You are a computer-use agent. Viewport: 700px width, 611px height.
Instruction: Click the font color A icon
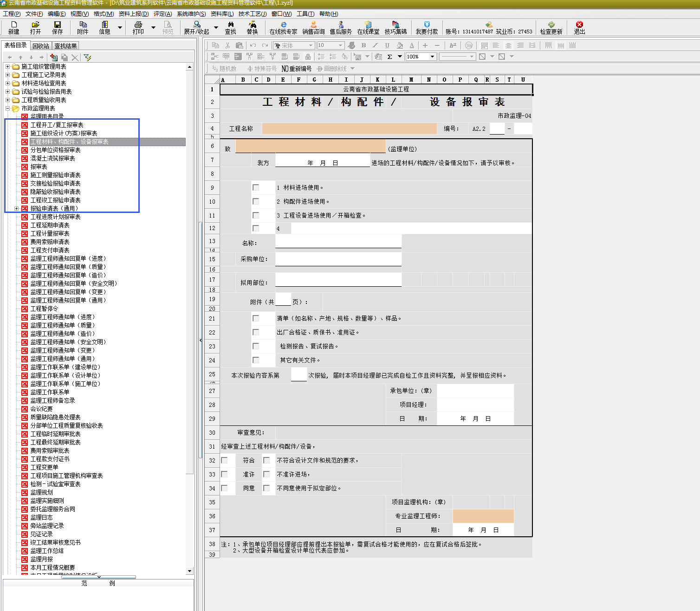412,45
